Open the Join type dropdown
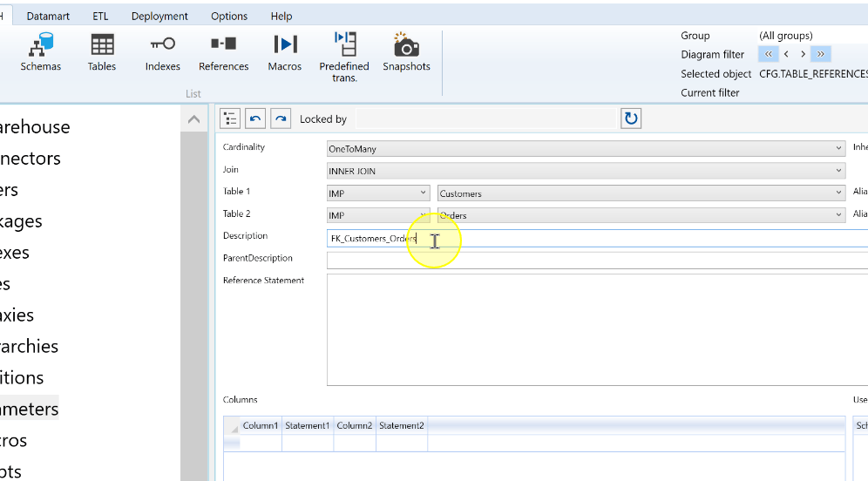 (x=586, y=171)
